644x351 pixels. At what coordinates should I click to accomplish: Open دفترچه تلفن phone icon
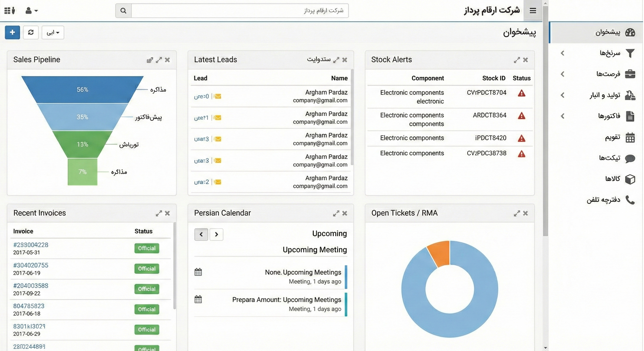pyautogui.click(x=631, y=200)
